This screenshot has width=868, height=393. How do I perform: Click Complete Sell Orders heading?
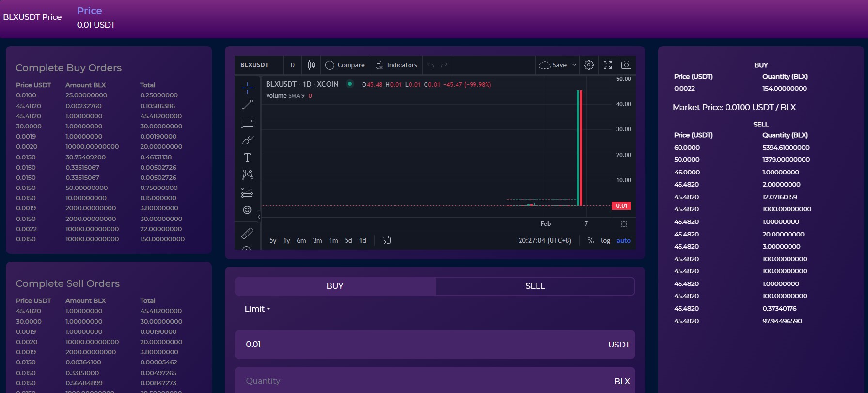point(67,283)
